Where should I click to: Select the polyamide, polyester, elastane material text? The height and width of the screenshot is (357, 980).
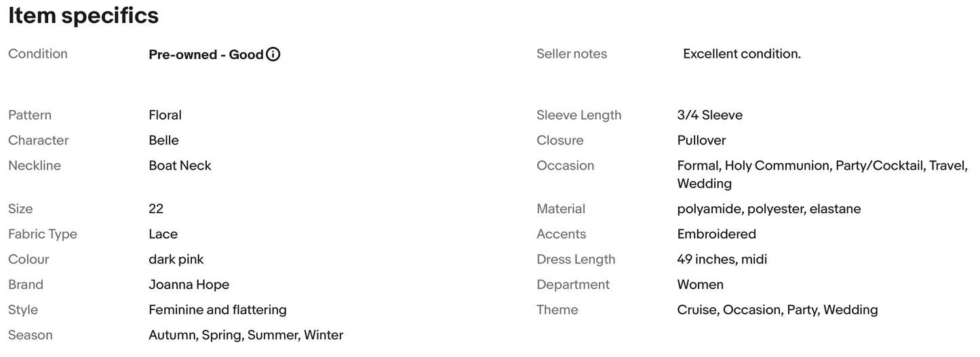(769, 209)
